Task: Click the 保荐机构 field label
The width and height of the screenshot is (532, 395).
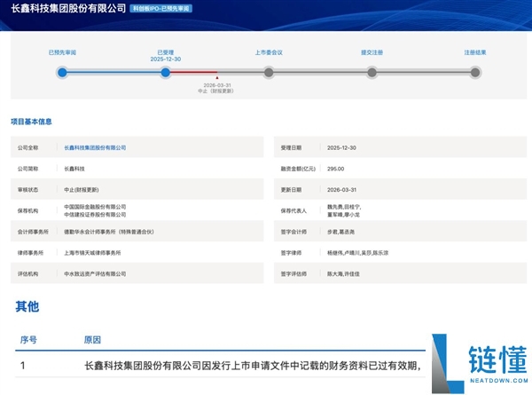Action: [27, 210]
